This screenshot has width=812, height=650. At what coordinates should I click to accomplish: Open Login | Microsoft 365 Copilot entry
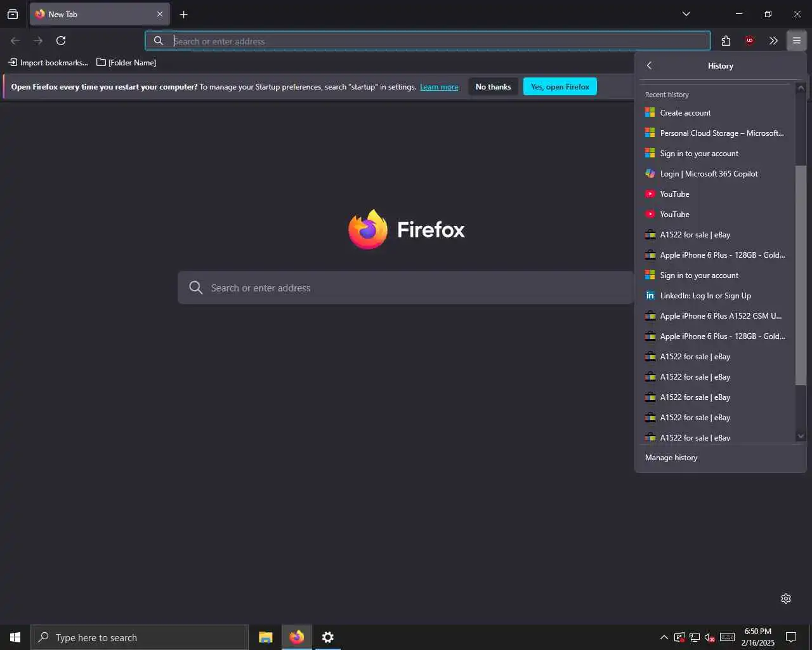coord(717,174)
